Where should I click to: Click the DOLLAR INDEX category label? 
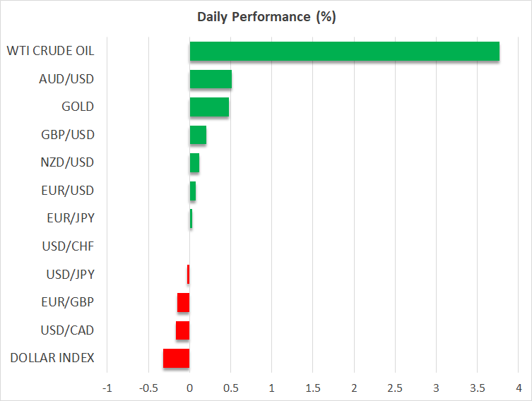52,358
